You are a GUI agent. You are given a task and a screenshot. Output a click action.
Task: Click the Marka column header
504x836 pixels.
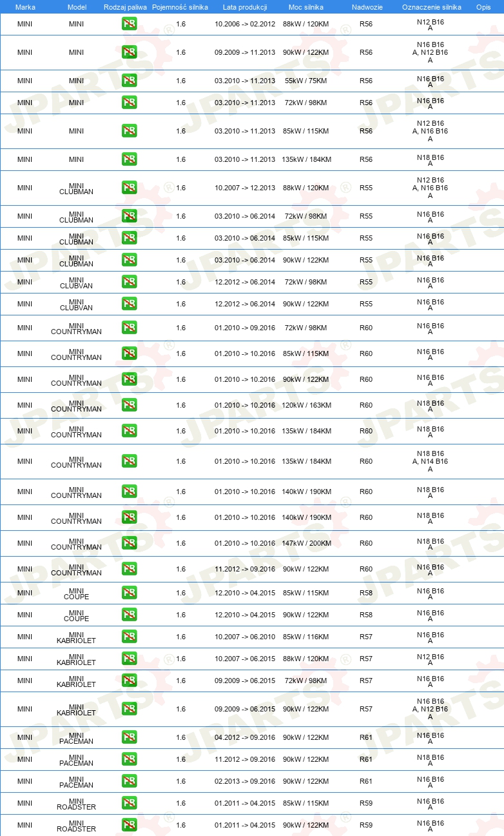[x=25, y=7]
